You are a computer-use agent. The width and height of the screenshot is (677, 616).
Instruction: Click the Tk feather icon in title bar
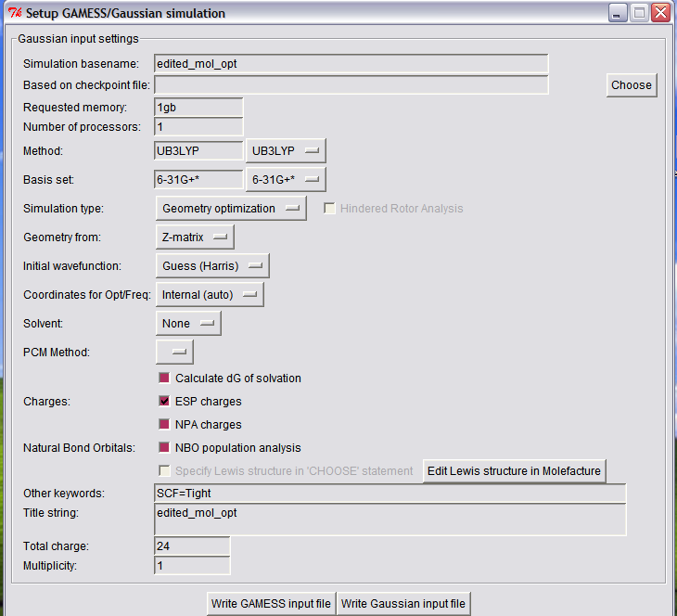pyautogui.click(x=14, y=14)
